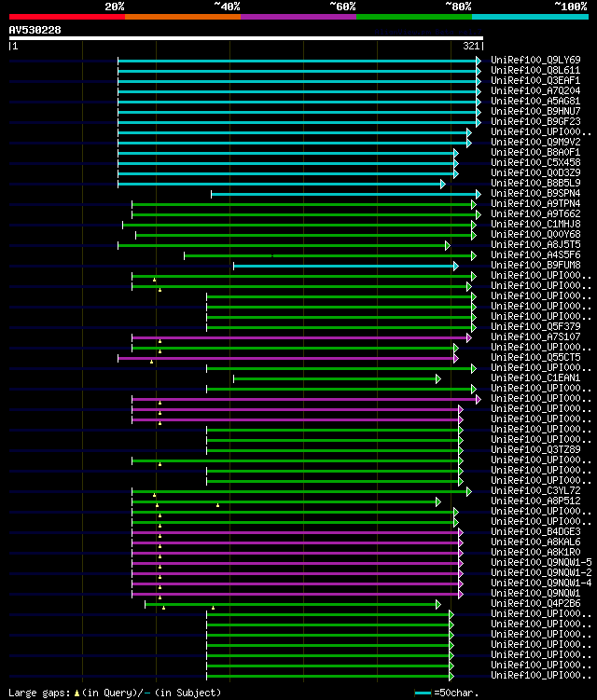Click the yellow gap marker under Q55CT5
Screen dimensions: 597x700
[x=151, y=362]
